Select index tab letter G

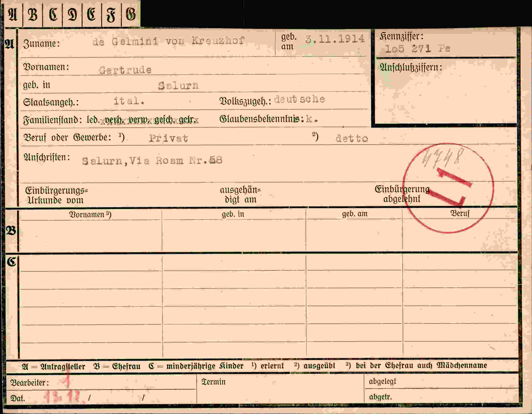coord(131,14)
